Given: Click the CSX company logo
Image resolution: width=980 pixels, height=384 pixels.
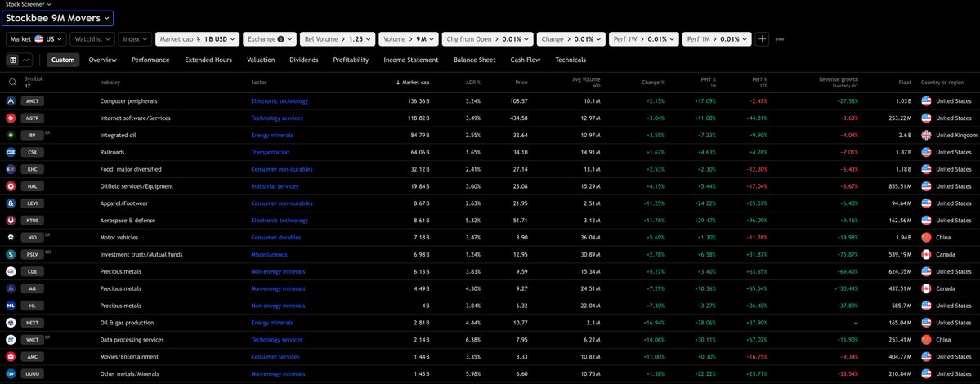Looking at the screenshot, I should pyautogui.click(x=11, y=152).
